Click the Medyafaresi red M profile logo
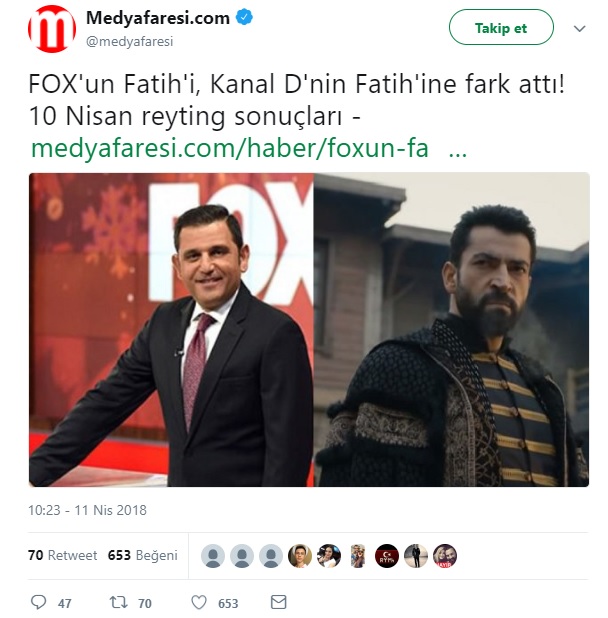This screenshot has width=608, height=618. (x=52, y=29)
